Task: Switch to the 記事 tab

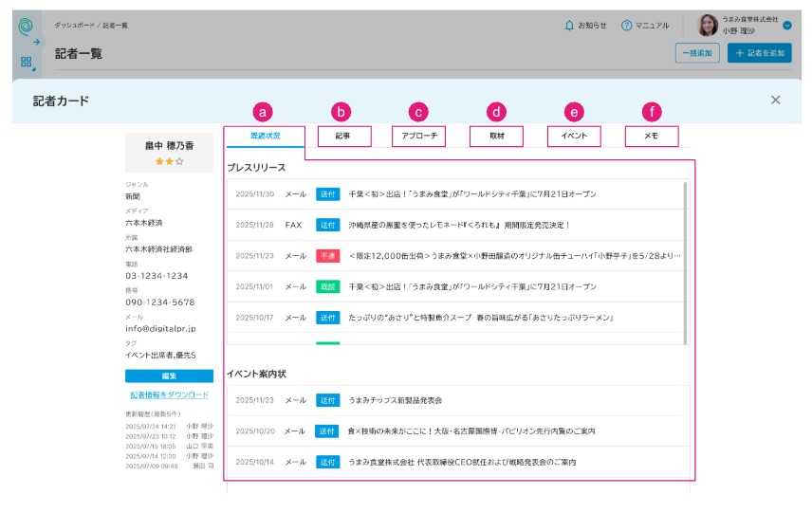Action: [x=343, y=137]
